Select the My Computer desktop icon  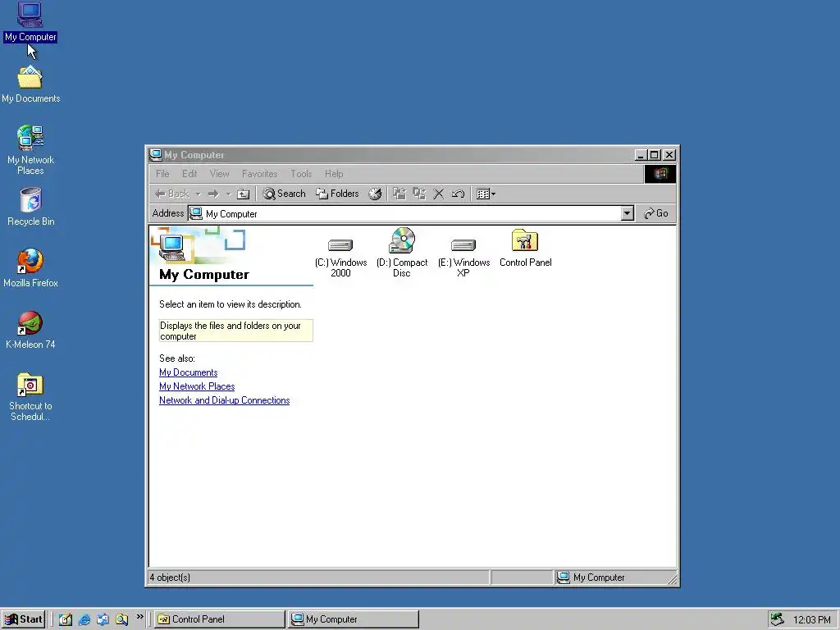click(x=30, y=21)
